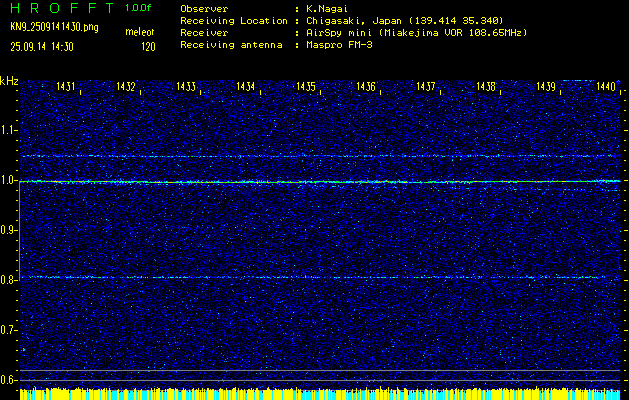Click the Receiving antenna label
This screenshot has width=629, height=400.
(231, 45)
